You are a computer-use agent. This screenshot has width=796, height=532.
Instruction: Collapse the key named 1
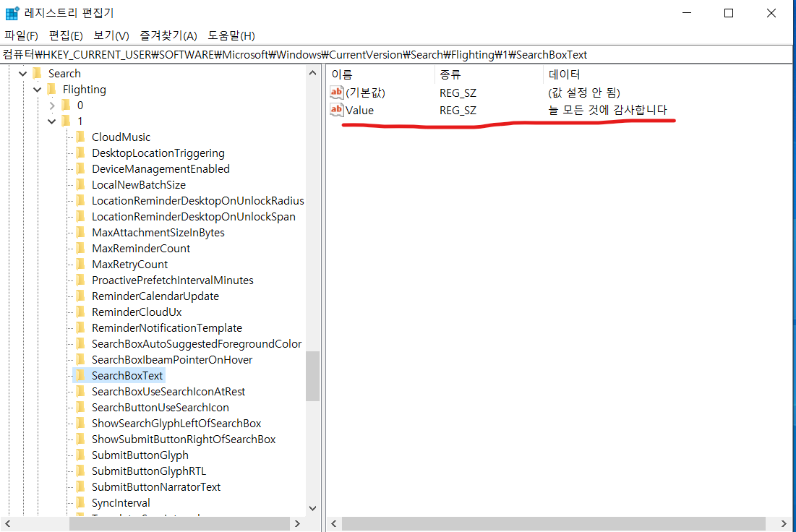point(52,121)
